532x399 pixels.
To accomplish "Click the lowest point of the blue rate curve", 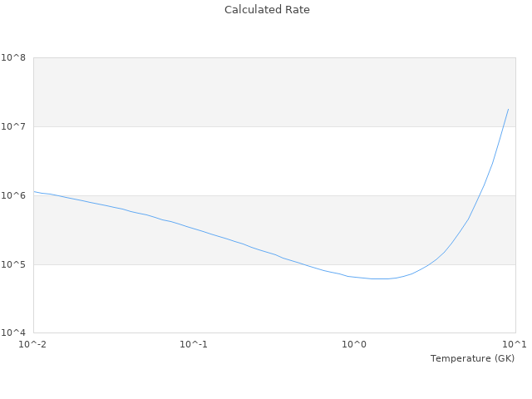I will tap(379, 278).
